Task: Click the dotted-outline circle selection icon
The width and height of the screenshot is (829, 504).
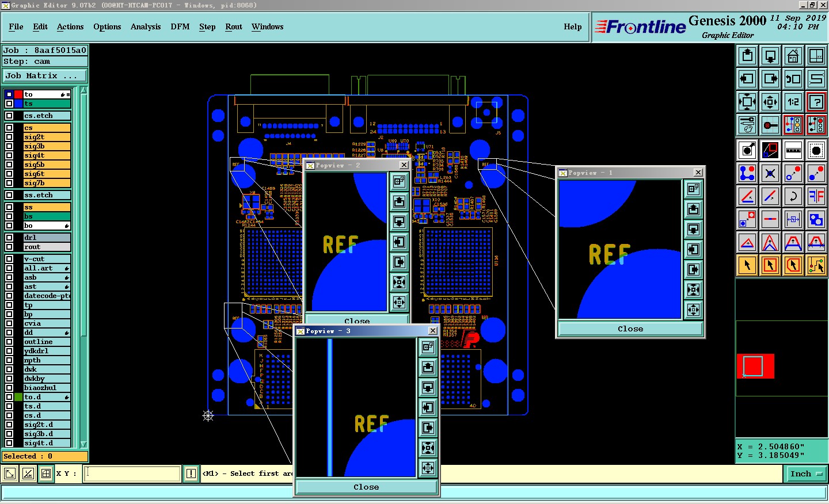Action: [816, 151]
